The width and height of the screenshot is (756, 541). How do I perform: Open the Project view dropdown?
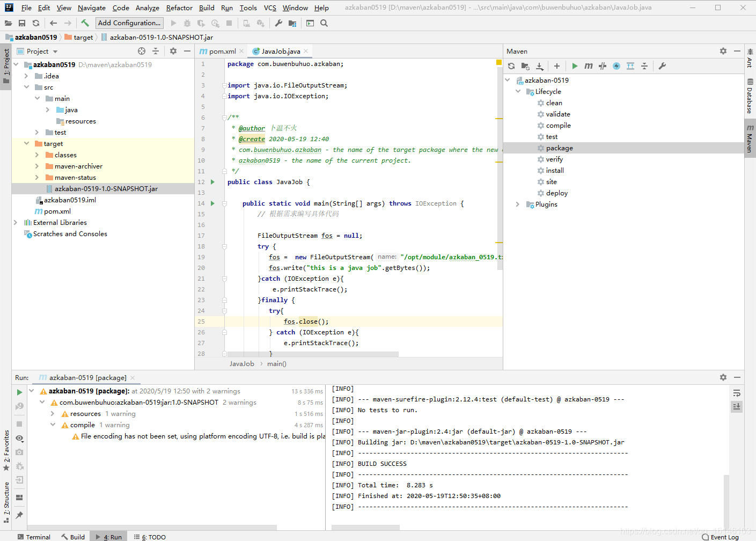[x=55, y=52]
